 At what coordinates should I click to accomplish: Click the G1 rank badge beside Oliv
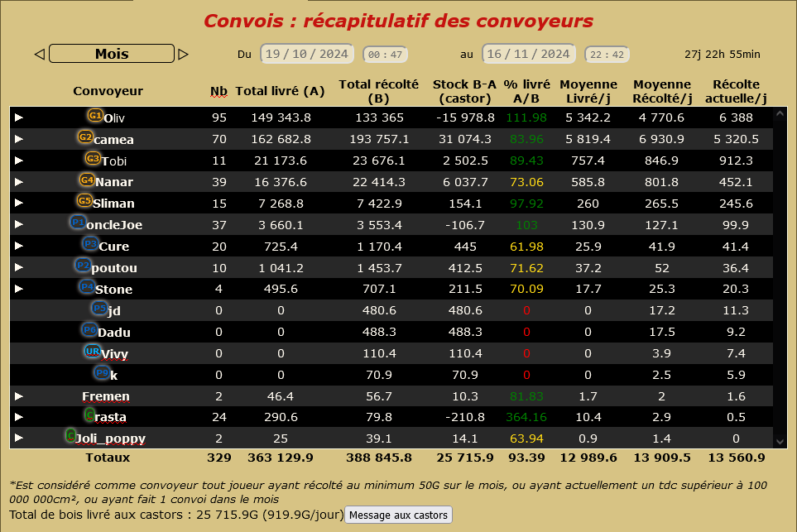pos(95,116)
